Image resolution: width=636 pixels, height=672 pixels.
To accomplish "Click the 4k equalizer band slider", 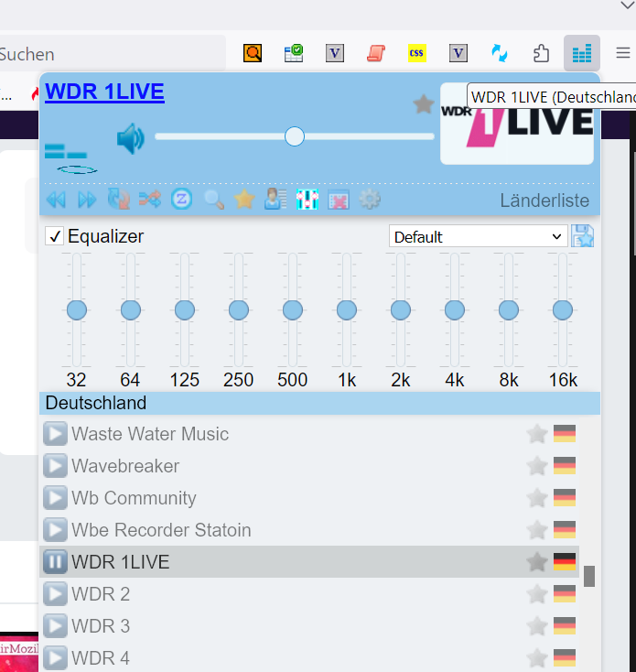I will (455, 309).
